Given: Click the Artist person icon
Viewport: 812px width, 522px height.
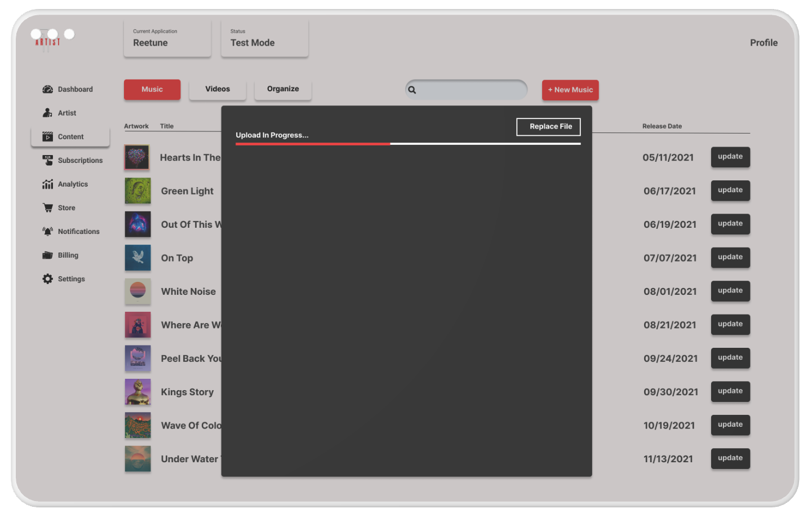Looking at the screenshot, I should pyautogui.click(x=48, y=113).
